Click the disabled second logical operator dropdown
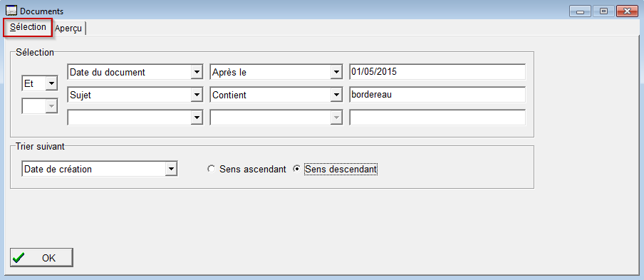Image resolution: width=644 pixels, height=280 pixels. click(x=39, y=106)
